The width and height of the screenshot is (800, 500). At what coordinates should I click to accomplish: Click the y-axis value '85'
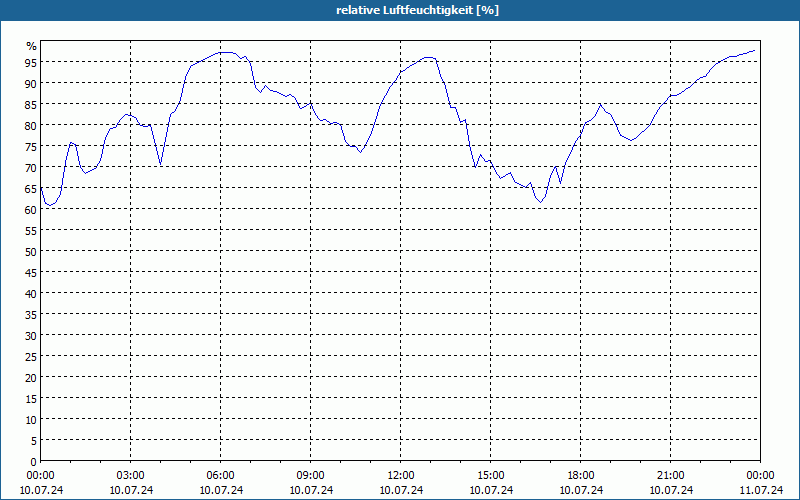click(x=31, y=104)
